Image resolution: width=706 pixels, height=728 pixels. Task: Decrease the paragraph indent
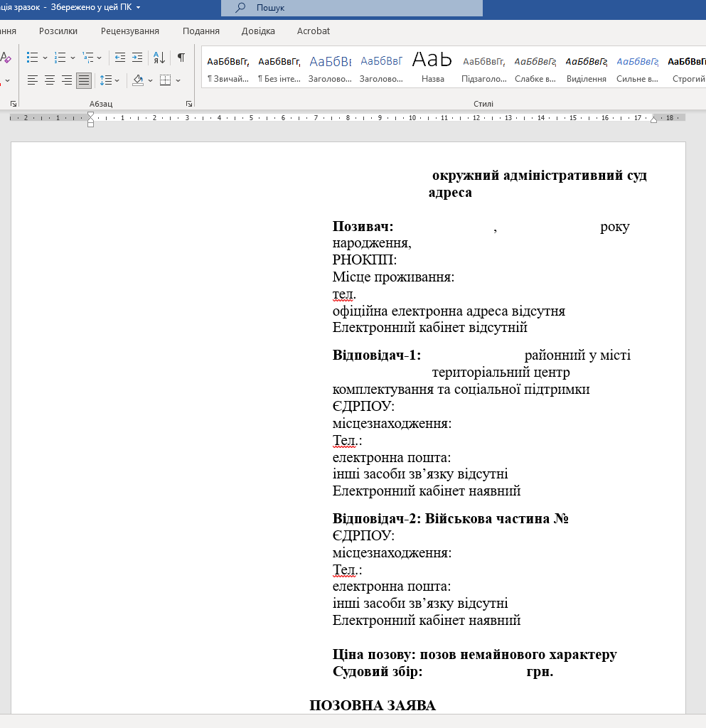[119, 58]
